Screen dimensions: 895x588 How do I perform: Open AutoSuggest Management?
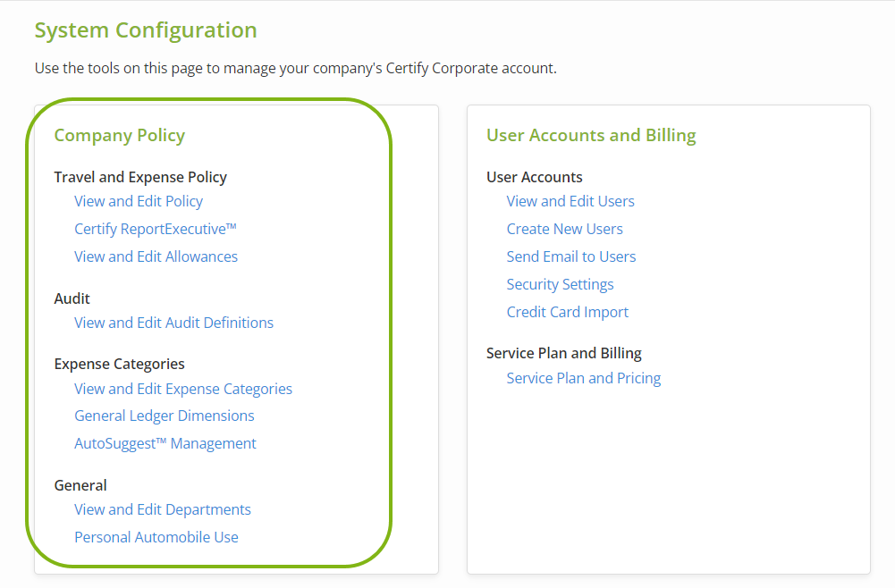pos(165,443)
